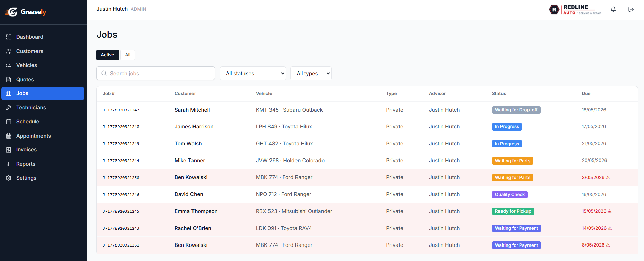Viewport: 644px width, 261px height.
Task: Click the Vehicles car icon
Action: pyautogui.click(x=9, y=65)
